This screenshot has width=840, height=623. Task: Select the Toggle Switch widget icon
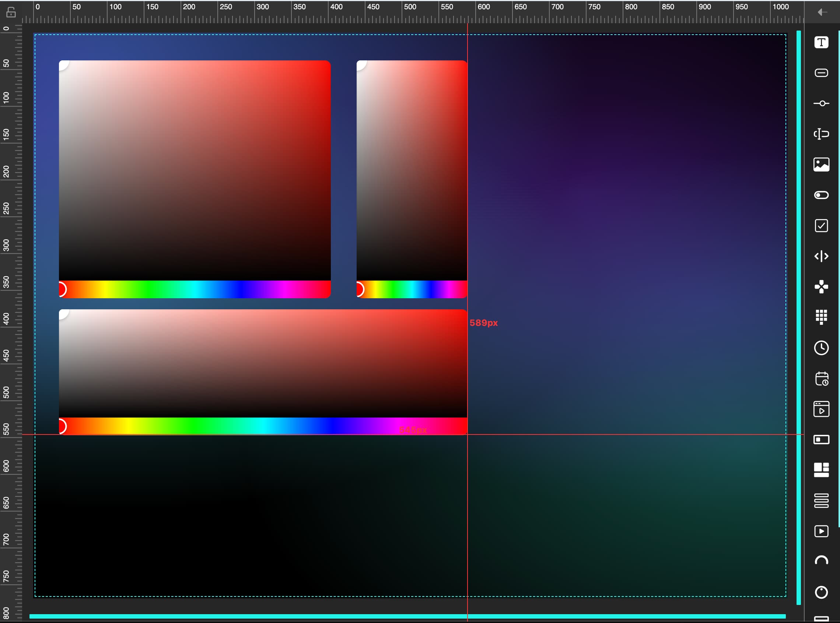pyautogui.click(x=821, y=195)
